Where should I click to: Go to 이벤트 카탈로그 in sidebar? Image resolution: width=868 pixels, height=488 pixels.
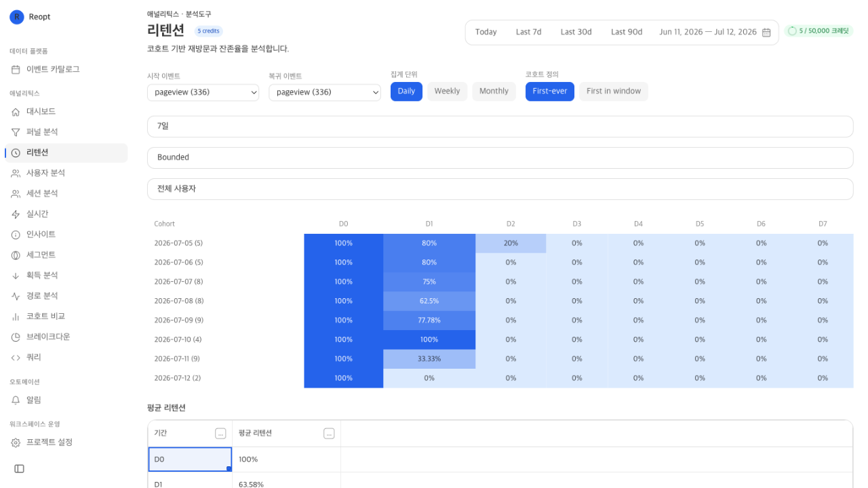coord(66,70)
